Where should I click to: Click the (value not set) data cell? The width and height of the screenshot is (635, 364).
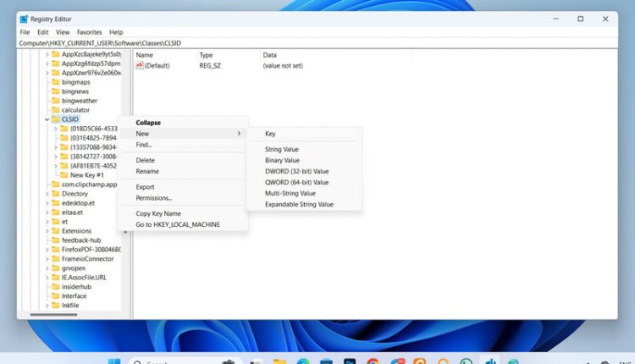pyautogui.click(x=283, y=65)
